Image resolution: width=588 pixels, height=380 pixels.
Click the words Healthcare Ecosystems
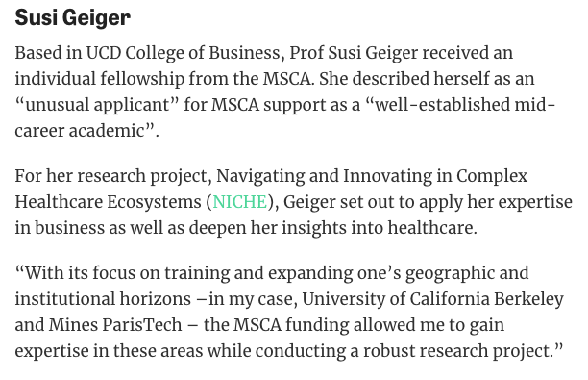click(x=108, y=202)
